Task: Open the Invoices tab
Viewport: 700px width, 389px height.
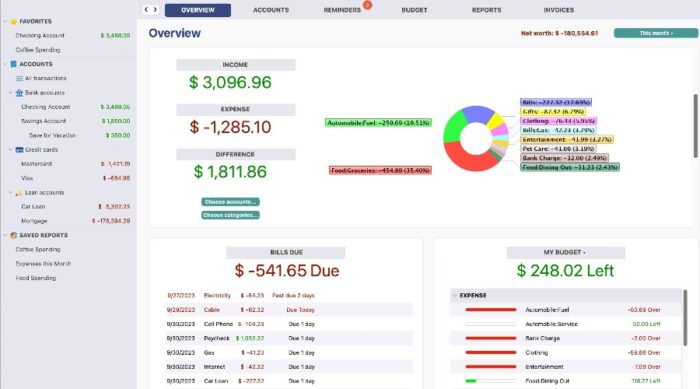Action: click(559, 10)
